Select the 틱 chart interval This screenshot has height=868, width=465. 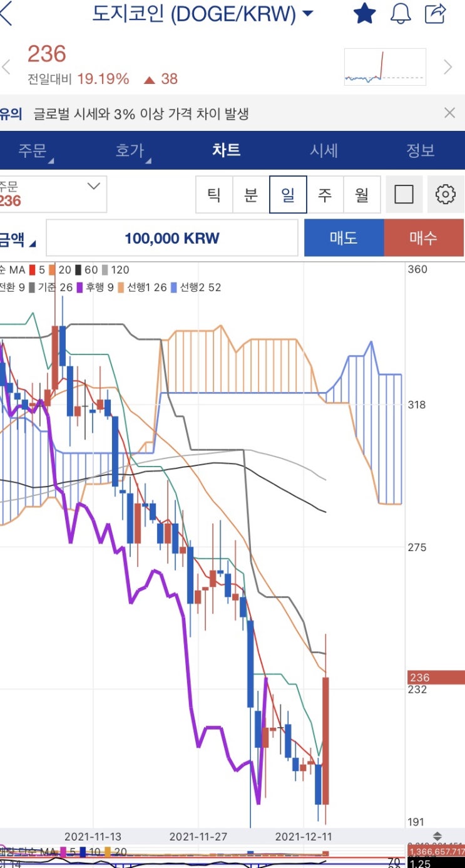(214, 195)
